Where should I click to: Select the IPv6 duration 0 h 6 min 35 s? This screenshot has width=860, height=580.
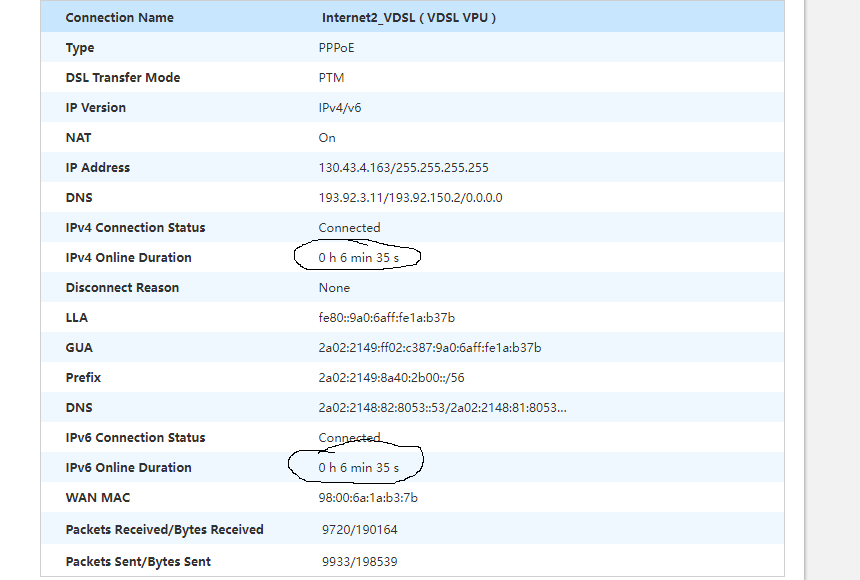point(359,468)
